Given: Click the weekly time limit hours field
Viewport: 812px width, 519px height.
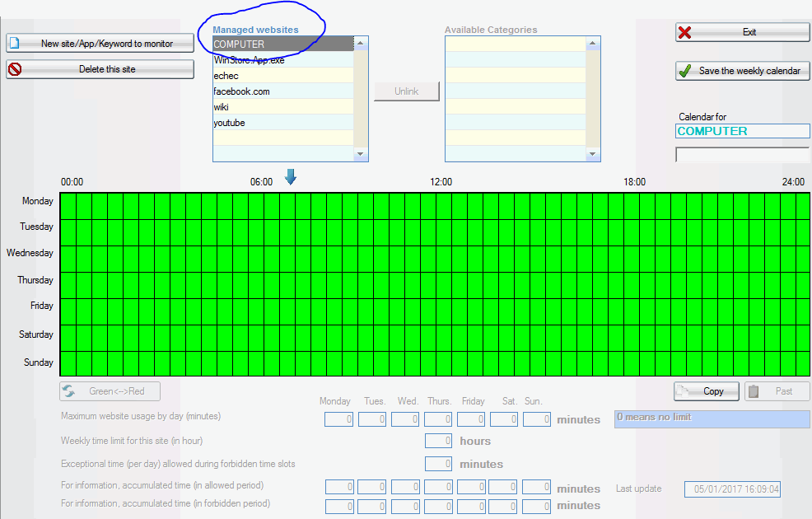Looking at the screenshot, I should pos(438,441).
